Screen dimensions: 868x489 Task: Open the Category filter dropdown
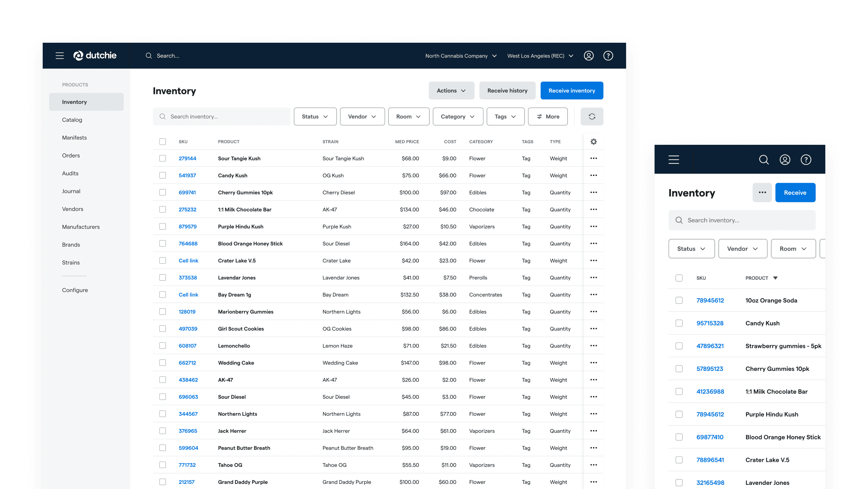(x=458, y=116)
